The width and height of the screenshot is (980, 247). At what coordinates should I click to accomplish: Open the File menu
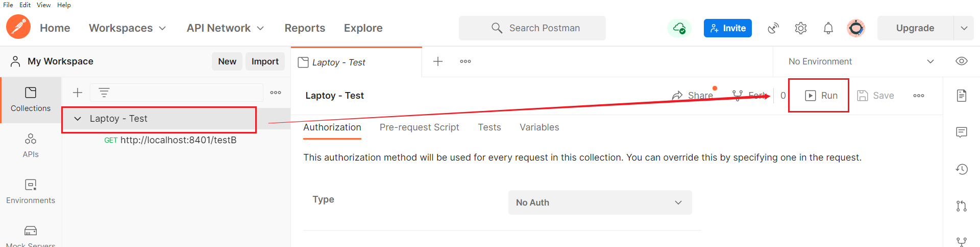click(x=8, y=5)
